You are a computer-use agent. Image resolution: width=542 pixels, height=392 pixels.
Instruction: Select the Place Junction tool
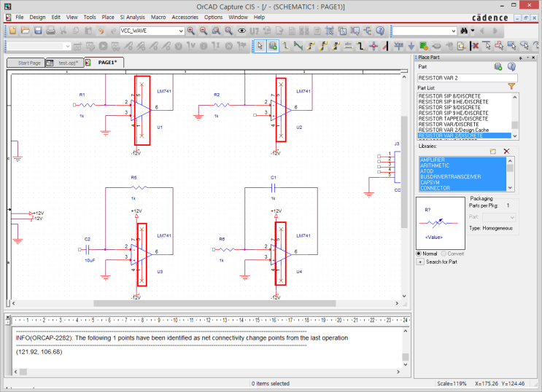click(373, 46)
